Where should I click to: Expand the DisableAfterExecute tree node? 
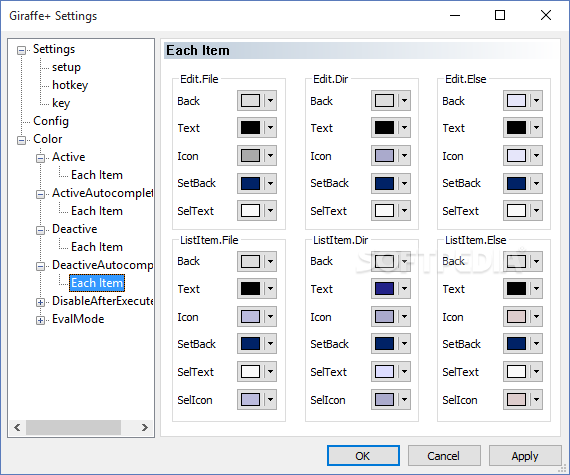pyautogui.click(x=40, y=302)
